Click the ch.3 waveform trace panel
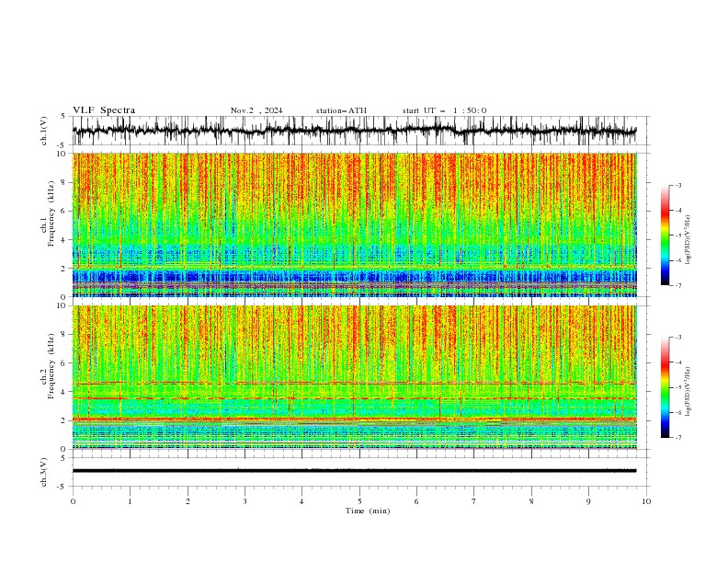The image size is (728, 563). pos(359,472)
